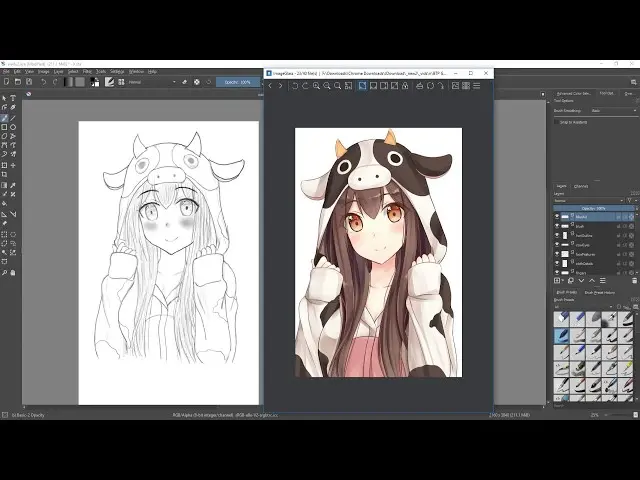Toggle preserve alpha in Krita toolbar
Image resolution: width=640 pixels, height=480 pixels.
[x=197, y=82]
